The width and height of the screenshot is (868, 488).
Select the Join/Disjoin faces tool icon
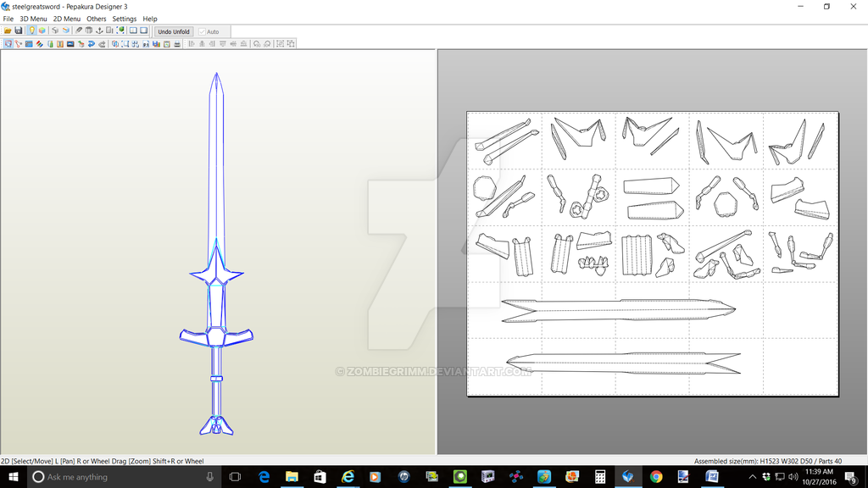(x=19, y=44)
